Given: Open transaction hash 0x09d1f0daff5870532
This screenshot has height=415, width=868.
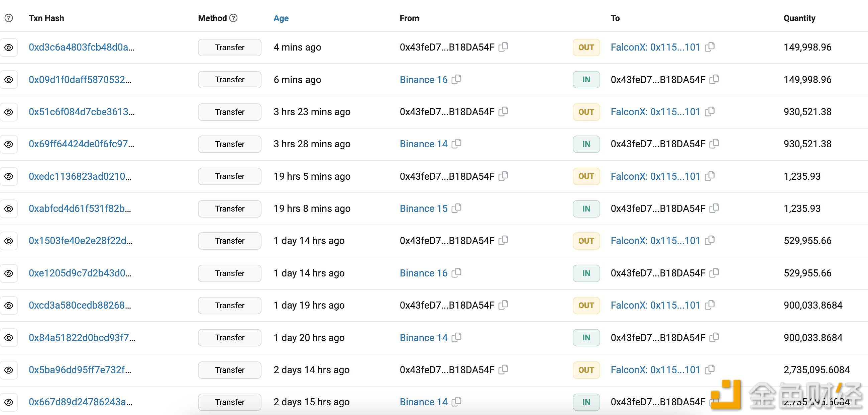Looking at the screenshot, I should (x=80, y=80).
